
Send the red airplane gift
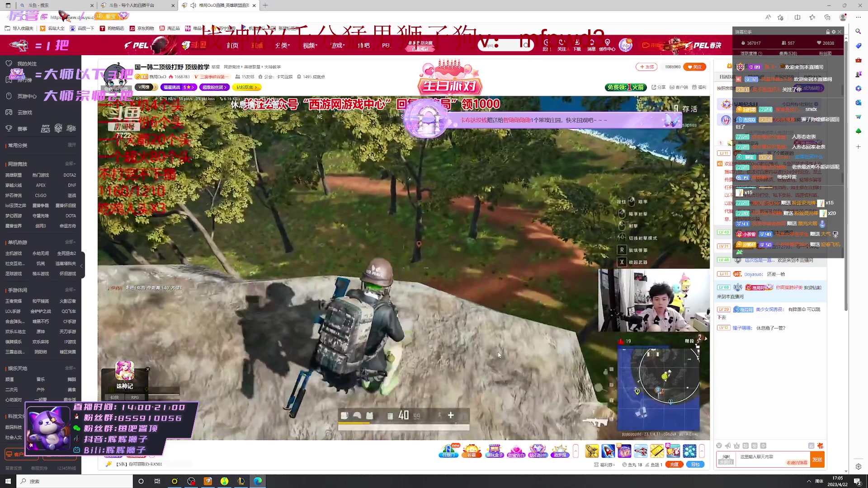tap(641, 451)
